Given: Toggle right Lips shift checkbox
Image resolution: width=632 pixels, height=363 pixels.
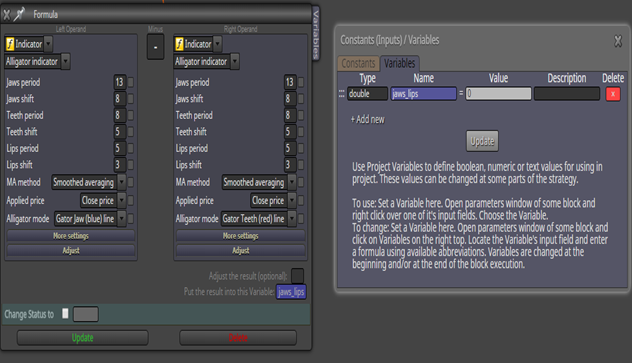Looking at the screenshot, I should pos(301,165).
